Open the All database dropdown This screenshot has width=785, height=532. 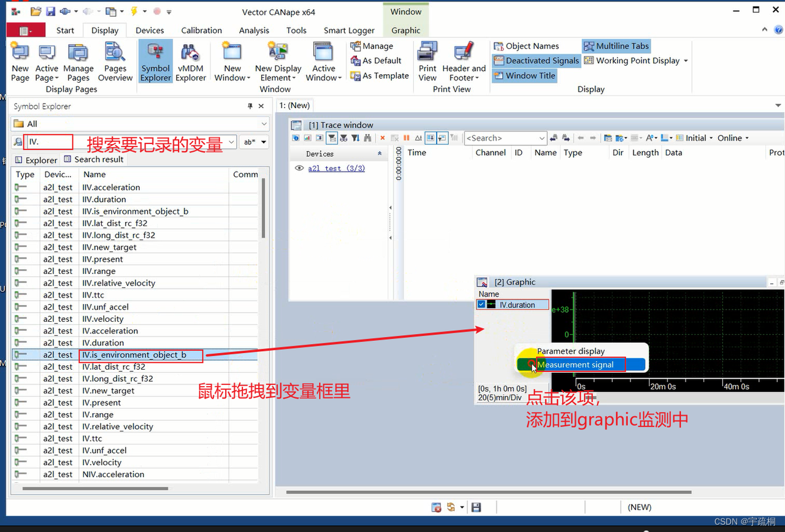(x=140, y=124)
